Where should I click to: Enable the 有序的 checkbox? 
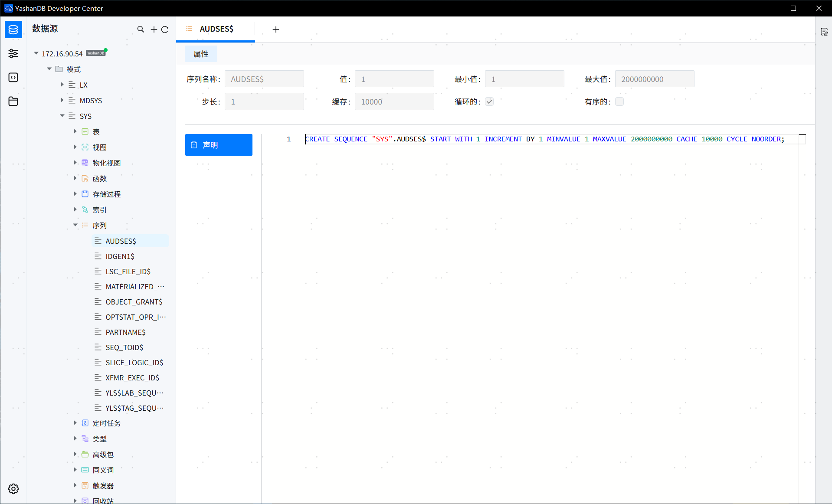(x=619, y=101)
